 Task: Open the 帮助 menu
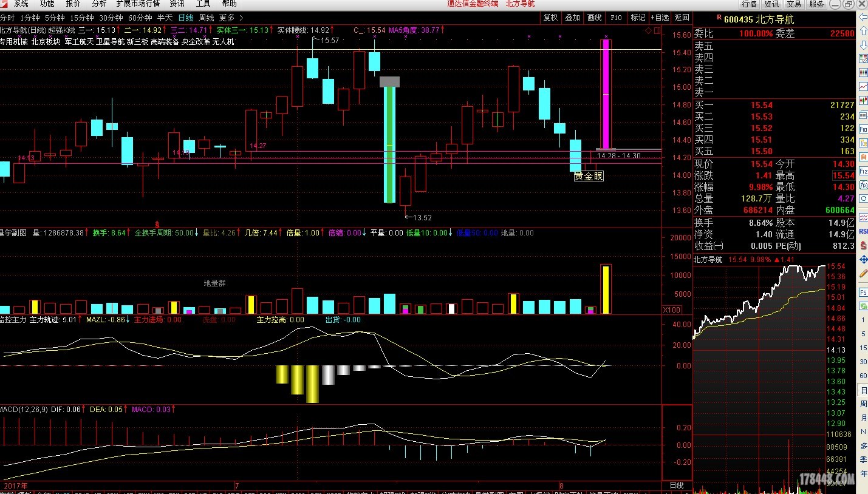(229, 4)
